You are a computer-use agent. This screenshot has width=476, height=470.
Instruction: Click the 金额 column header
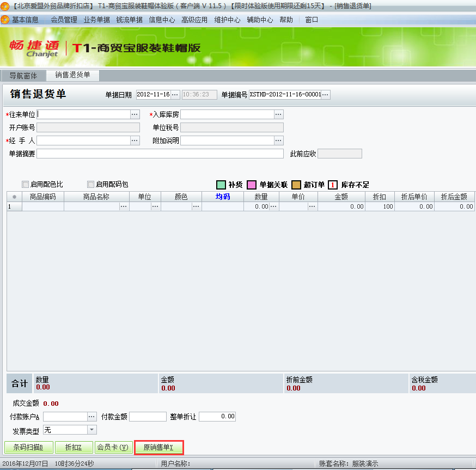(341, 197)
